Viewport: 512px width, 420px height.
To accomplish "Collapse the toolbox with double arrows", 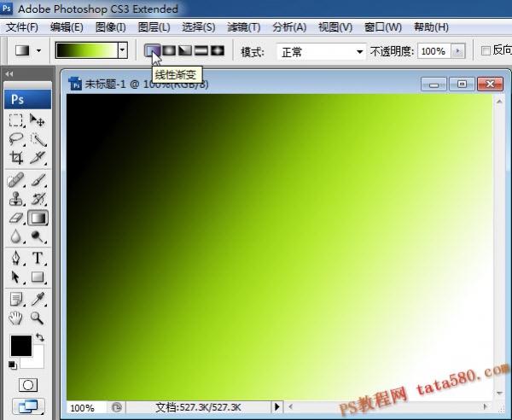I will tap(9, 74).
